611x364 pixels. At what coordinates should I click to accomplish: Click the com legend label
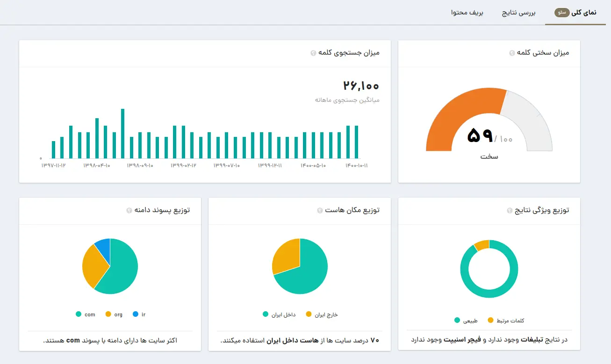pos(90,314)
